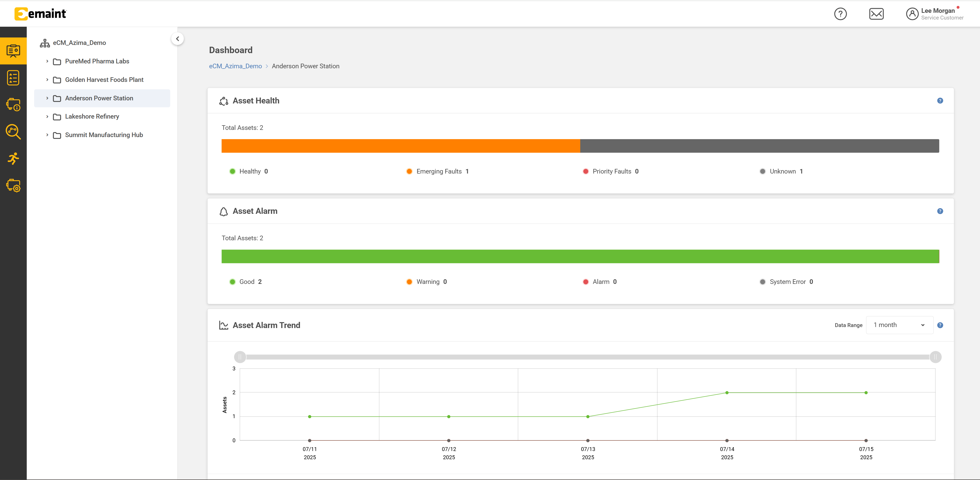Select Golden Harvest Foods Plant in the tree
This screenshot has width=980, height=480.
(x=104, y=80)
